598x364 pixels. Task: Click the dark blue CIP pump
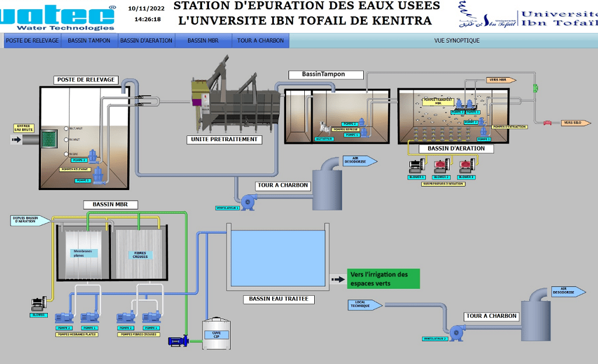click(x=179, y=341)
